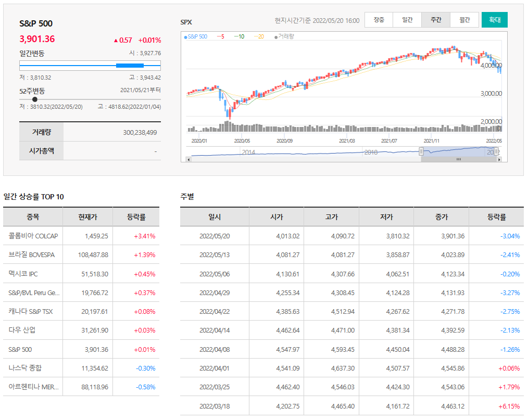Click left arrow of chart scrollbar
The width and height of the screenshot is (528, 420).
[188, 160]
